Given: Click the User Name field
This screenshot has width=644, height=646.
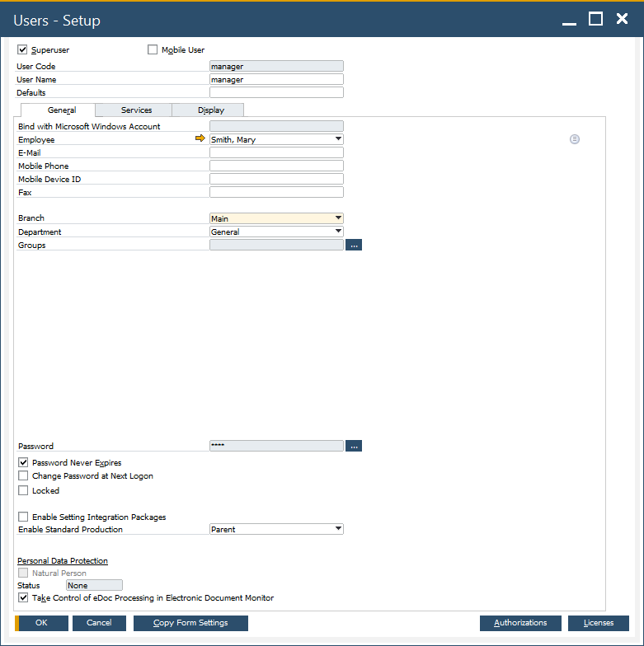Looking at the screenshot, I should pos(276,79).
